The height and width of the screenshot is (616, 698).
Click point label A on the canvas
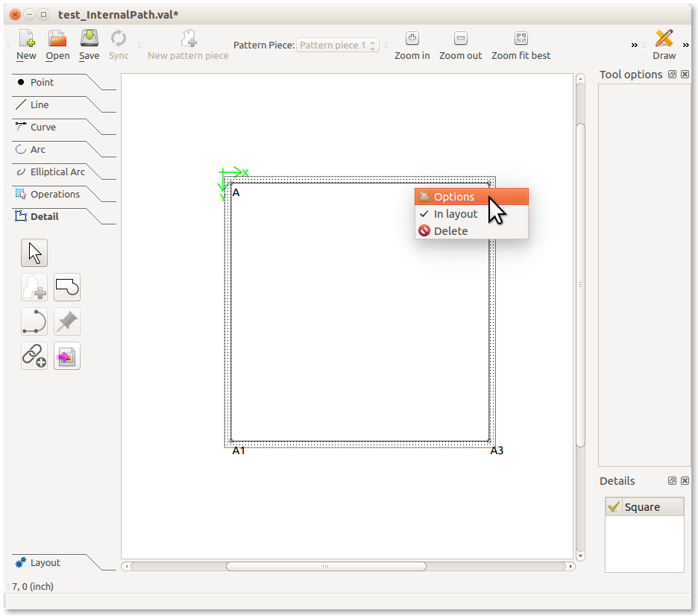coord(236,192)
